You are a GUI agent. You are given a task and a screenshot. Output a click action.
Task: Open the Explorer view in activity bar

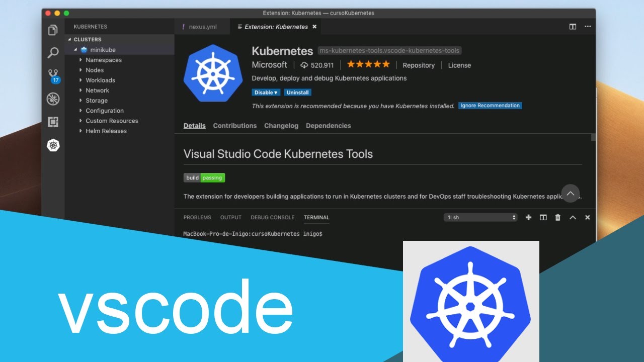(x=53, y=31)
